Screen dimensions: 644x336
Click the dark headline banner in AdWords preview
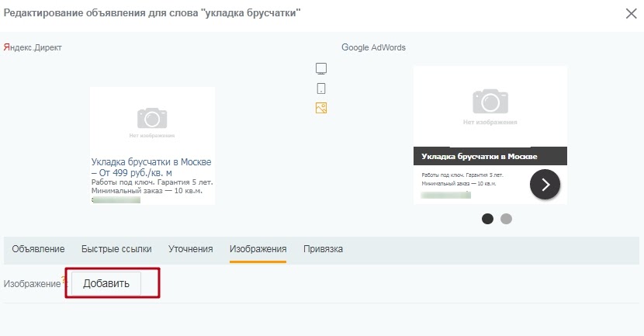click(x=490, y=156)
